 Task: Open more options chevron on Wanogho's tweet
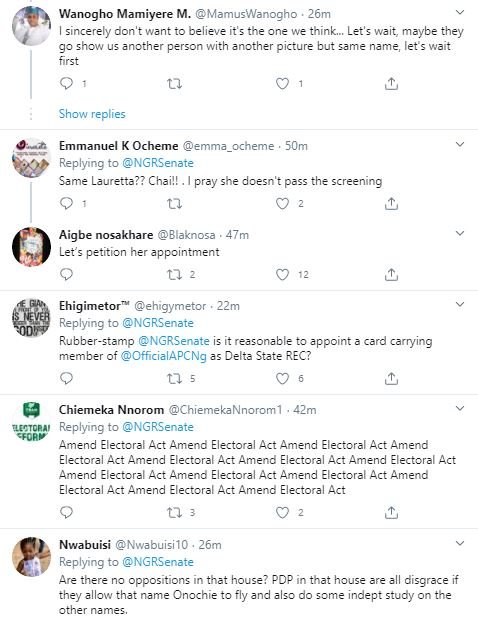(460, 12)
